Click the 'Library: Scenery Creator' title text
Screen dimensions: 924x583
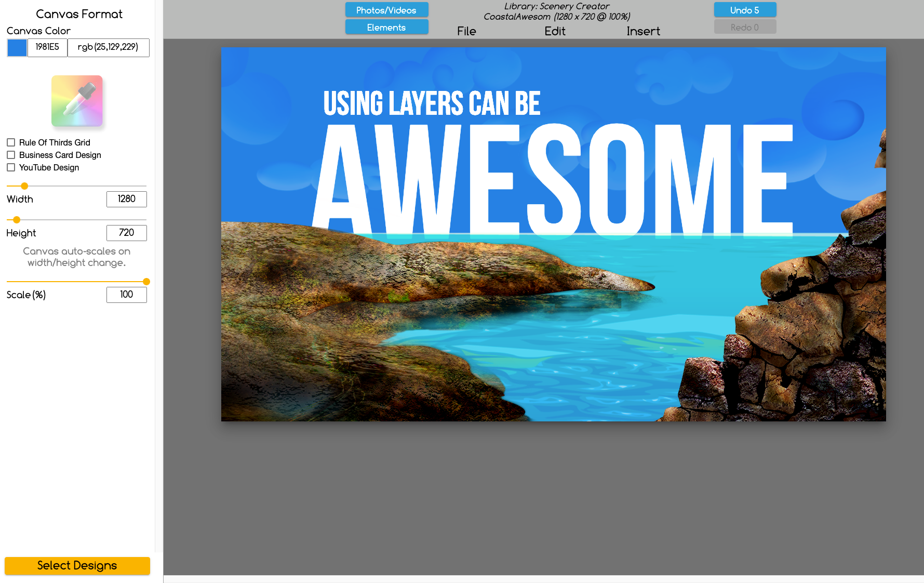point(557,6)
